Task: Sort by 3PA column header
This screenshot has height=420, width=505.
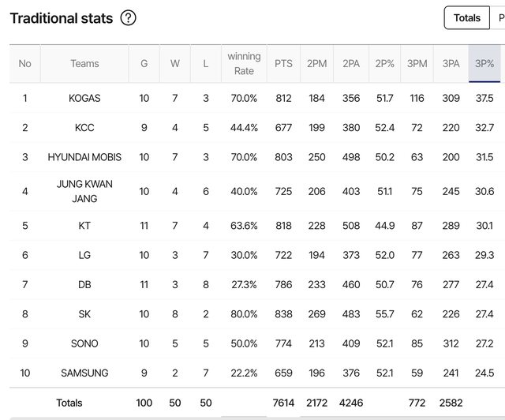Action: point(451,64)
